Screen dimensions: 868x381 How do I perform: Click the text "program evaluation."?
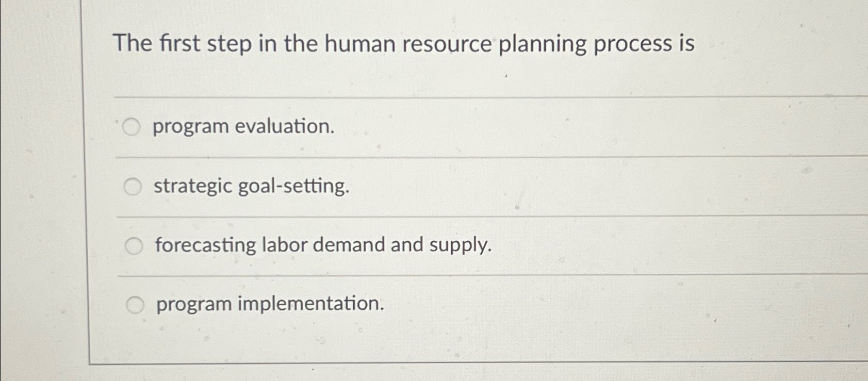point(244,127)
